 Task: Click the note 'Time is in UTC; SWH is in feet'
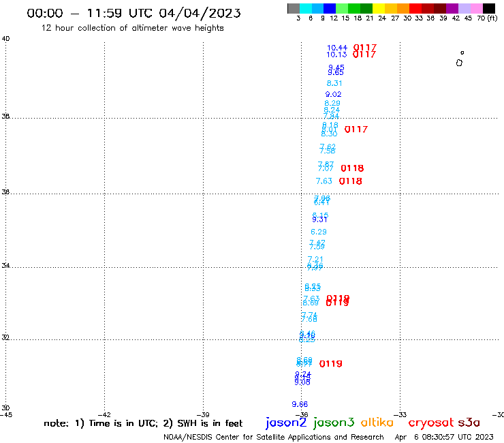(143, 423)
